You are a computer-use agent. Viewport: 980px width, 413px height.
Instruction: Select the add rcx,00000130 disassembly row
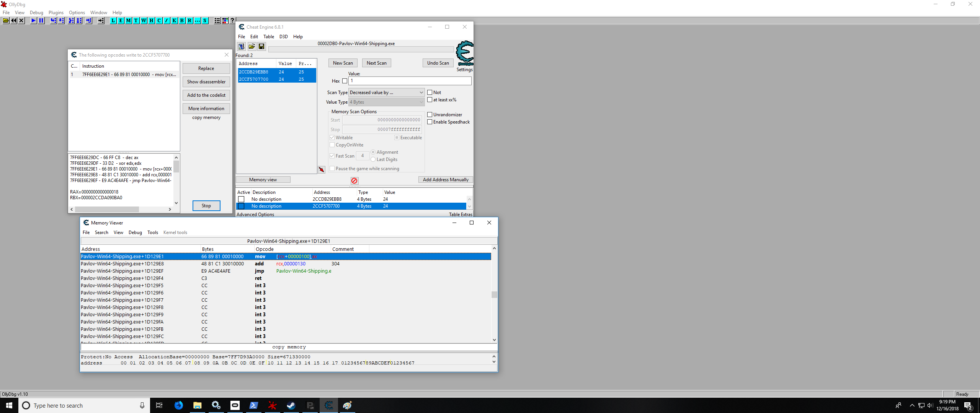pos(286,264)
